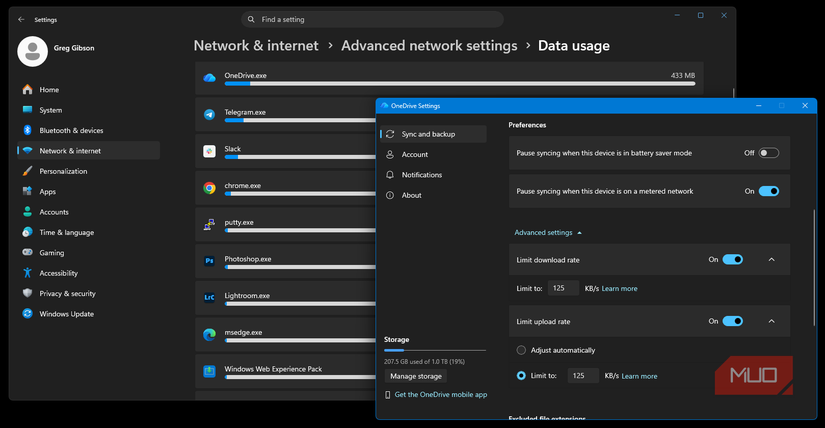Click Telegram.exe data usage bar
The height and width of the screenshot is (428, 825).
click(300, 121)
